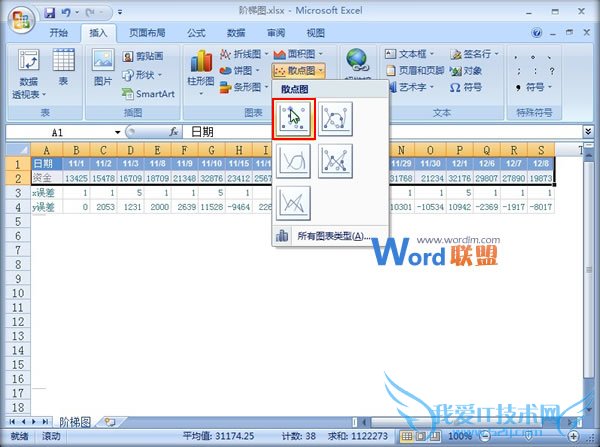Switch to the Review (审阅) tab
This screenshot has height=447, width=600.
(x=276, y=33)
